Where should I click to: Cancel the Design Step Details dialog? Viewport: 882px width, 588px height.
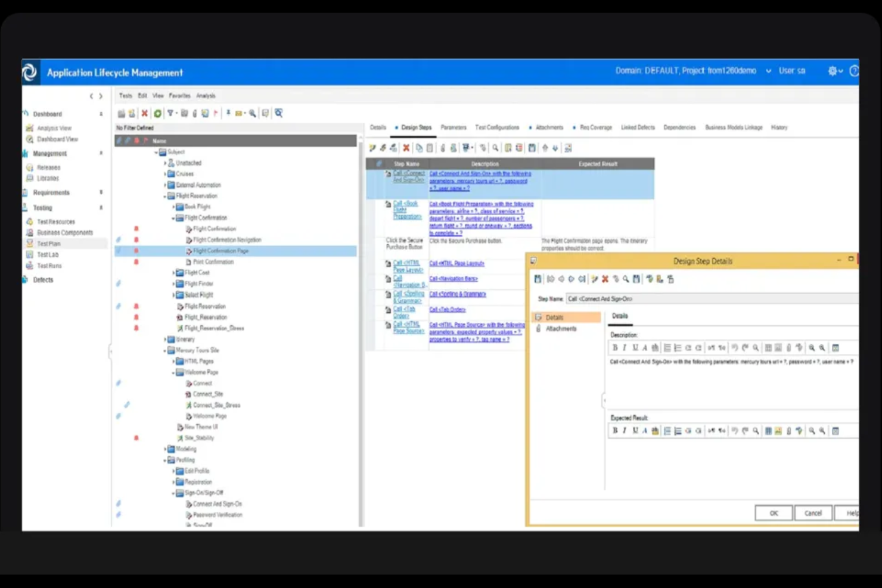[x=813, y=512]
